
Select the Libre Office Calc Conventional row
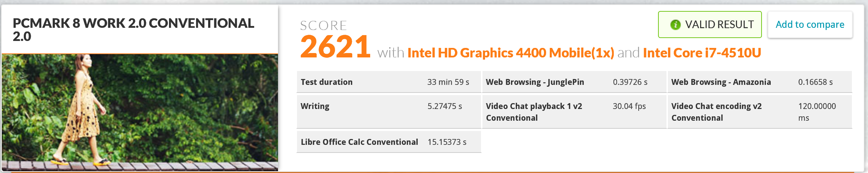tap(389, 142)
